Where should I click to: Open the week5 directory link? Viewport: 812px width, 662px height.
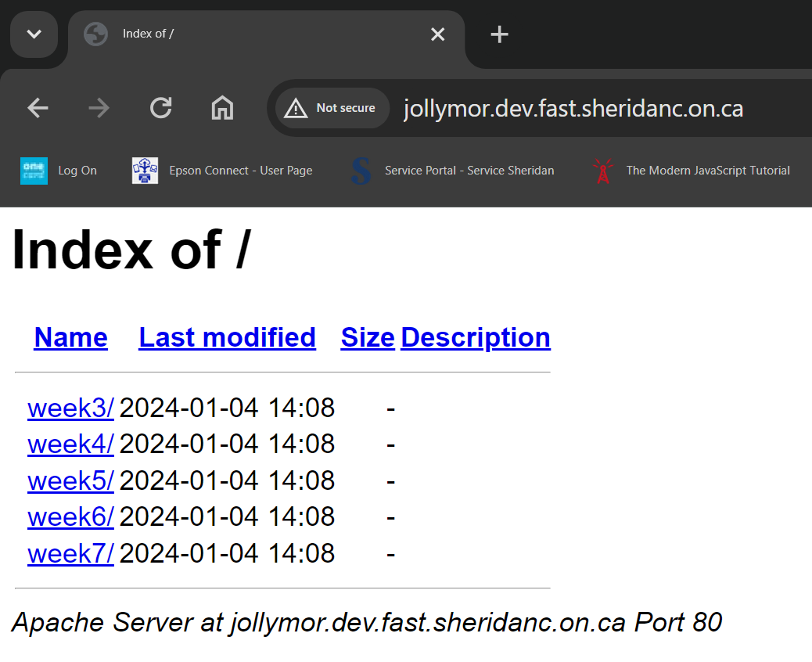pyautogui.click(x=70, y=480)
